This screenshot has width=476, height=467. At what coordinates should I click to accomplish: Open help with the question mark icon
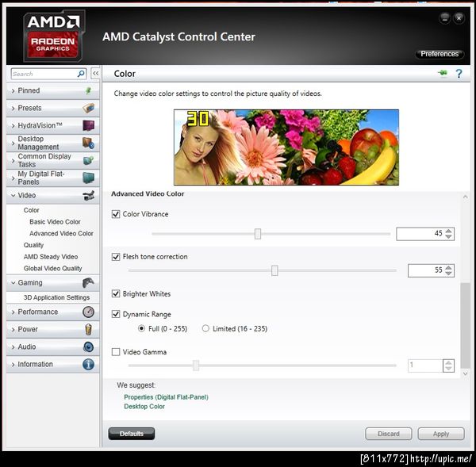click(459, 74)
